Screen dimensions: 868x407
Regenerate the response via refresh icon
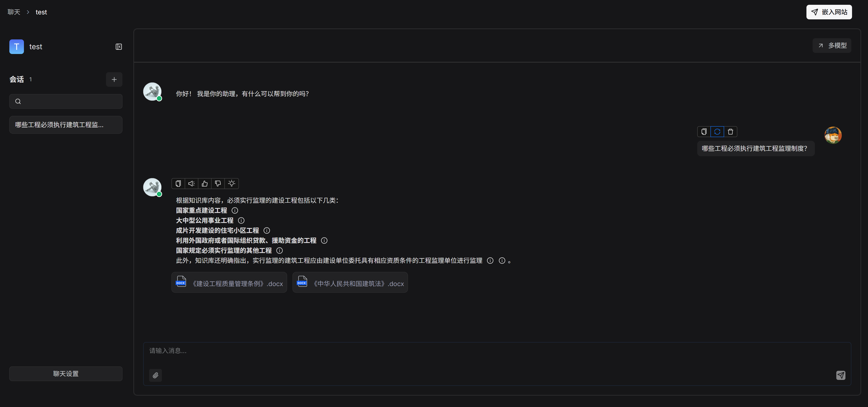pyautogui.click(x=717, y=132)
